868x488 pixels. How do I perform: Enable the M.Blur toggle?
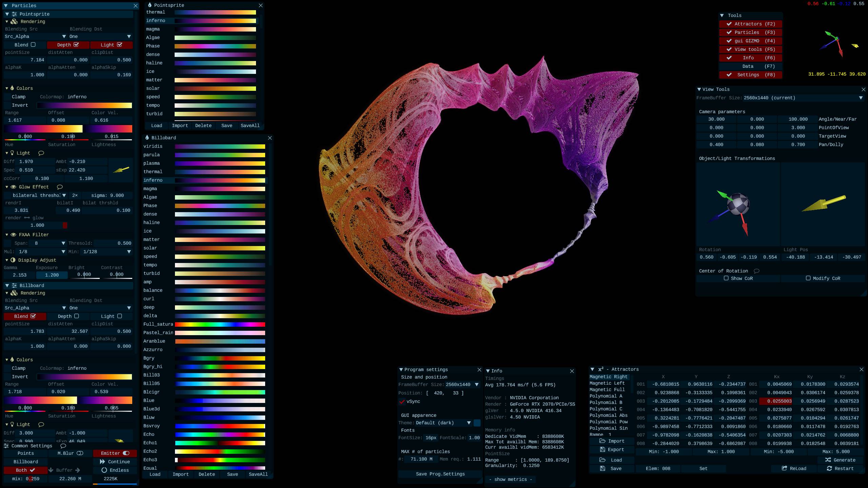80,453
